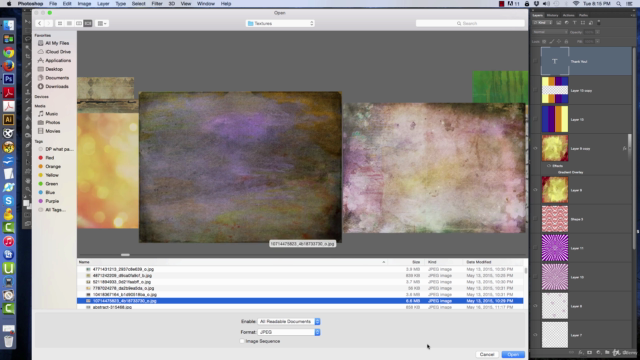Open the Window menu

[x=206, y=4]
